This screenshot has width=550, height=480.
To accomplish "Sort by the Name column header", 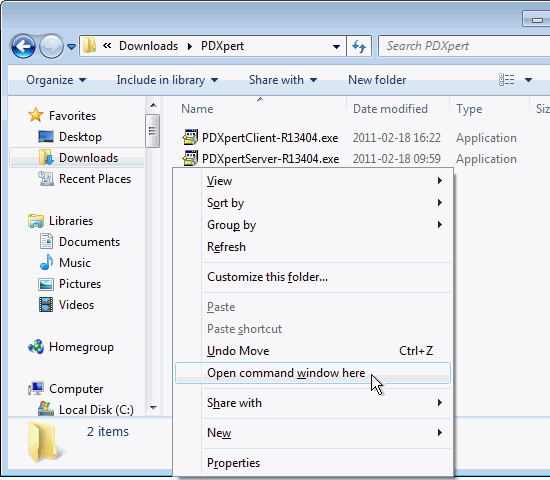I will (197, 109).
